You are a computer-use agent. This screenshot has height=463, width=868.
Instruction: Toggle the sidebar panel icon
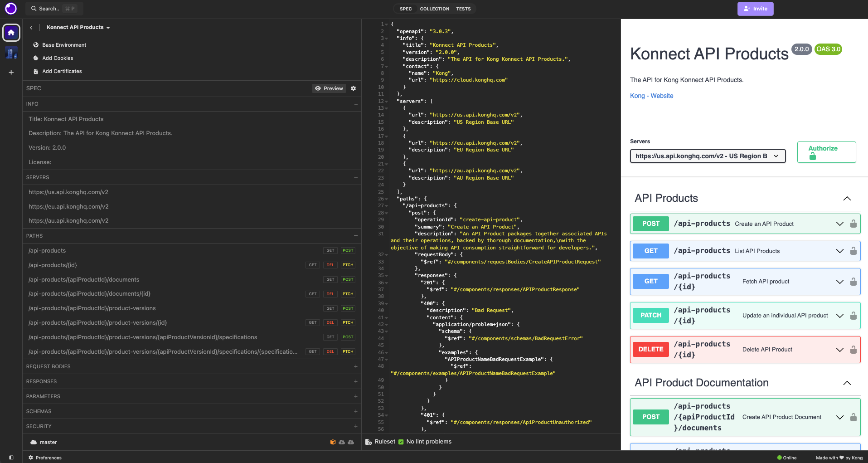(11, 458)
